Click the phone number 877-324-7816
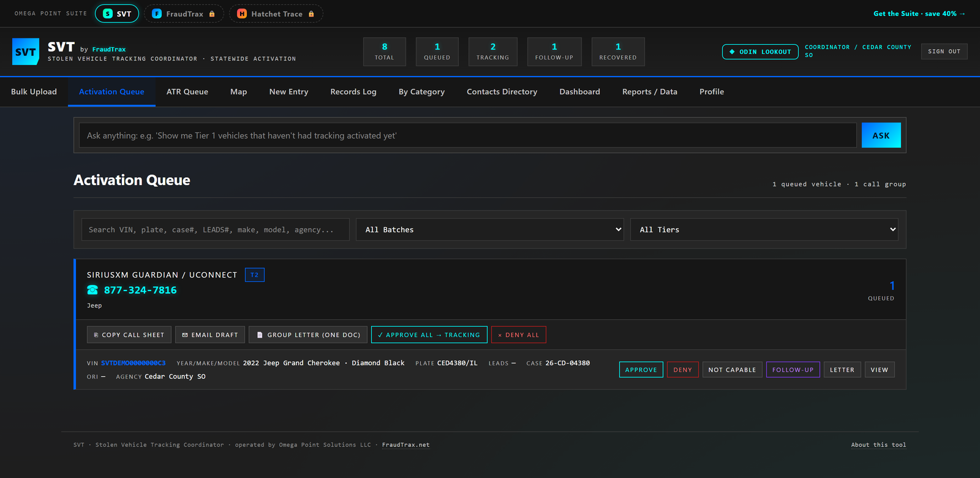Viewport: 980px width, 478px height. (x=140, y=290)
